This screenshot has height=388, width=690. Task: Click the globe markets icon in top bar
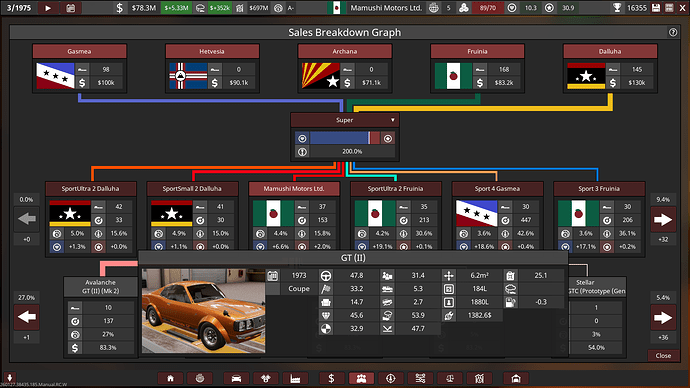[433, 8]
